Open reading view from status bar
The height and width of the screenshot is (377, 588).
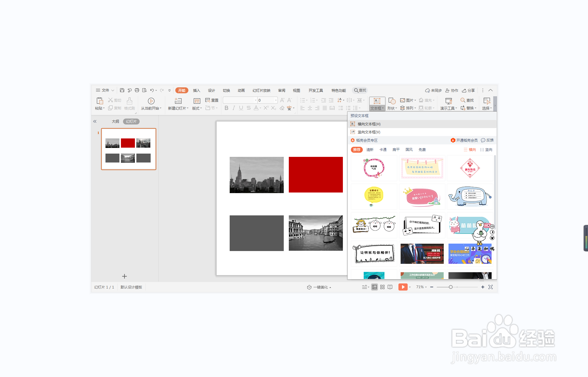pos(390,287)
